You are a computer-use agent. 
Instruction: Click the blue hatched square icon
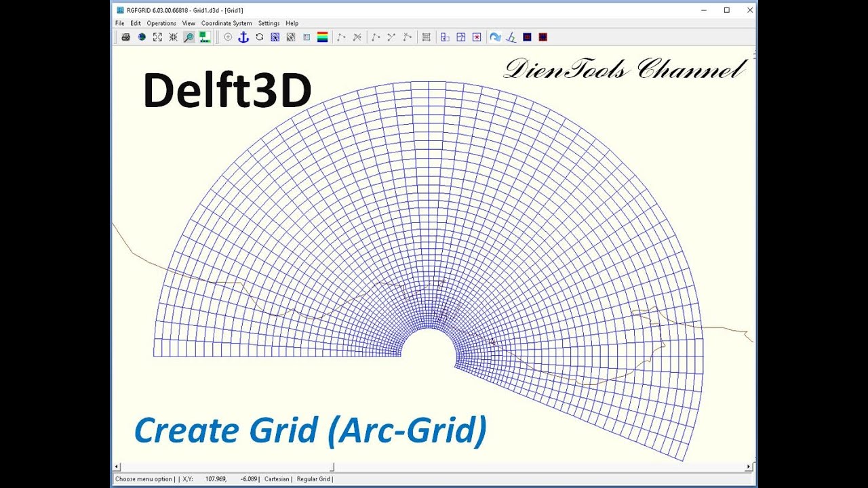tap(275, 37)
